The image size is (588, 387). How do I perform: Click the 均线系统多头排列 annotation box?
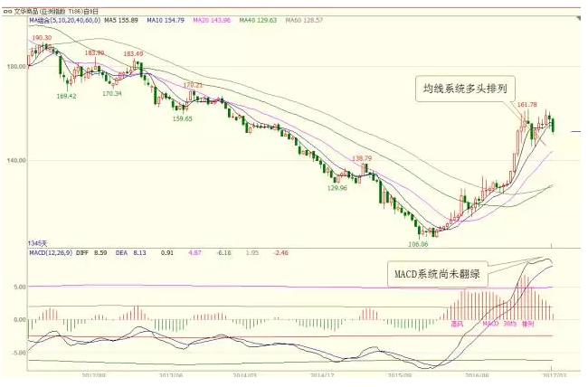(x=465, y=89)
